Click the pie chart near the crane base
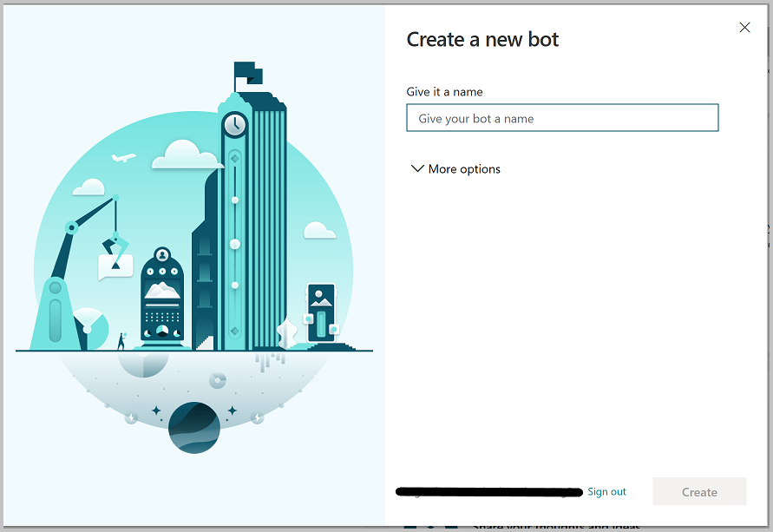 click(x=92, y=323)
